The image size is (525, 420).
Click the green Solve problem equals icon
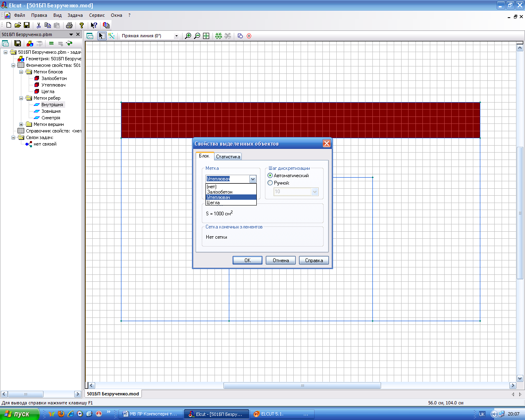coord(51,43)
